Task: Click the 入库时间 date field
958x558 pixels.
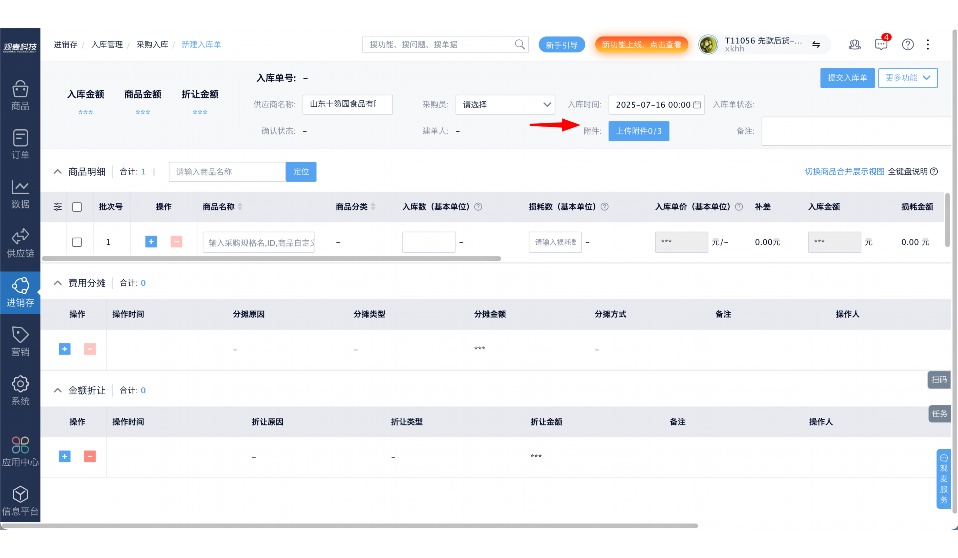Action: (x=655, y=104)
